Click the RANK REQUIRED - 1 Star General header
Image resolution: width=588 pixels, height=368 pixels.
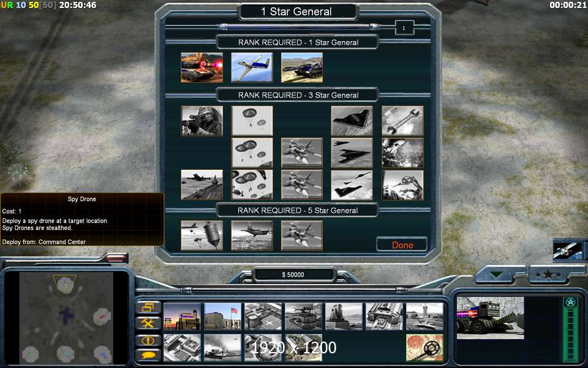coord(298,42)
